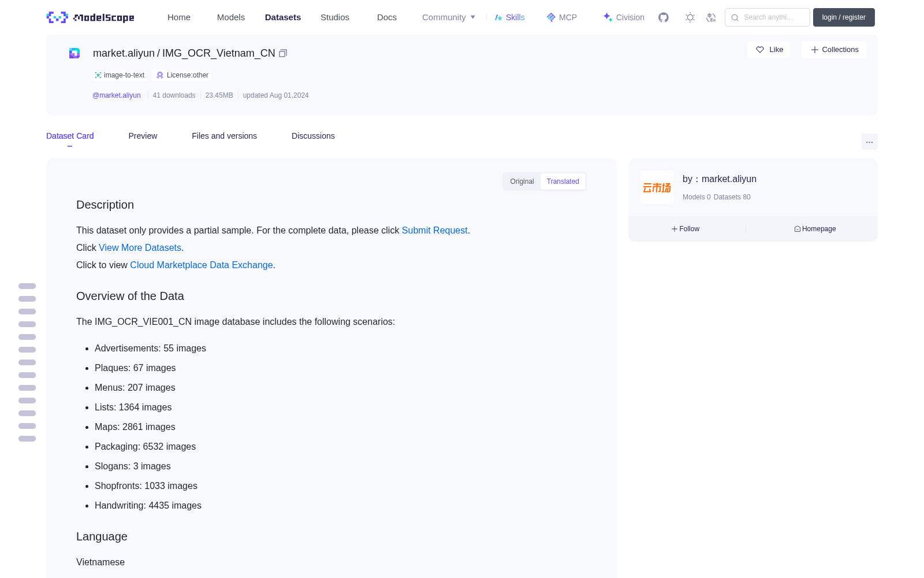Expand the Community dropdown
Screen dimensions: 924x578
click(x=449, y=17)
